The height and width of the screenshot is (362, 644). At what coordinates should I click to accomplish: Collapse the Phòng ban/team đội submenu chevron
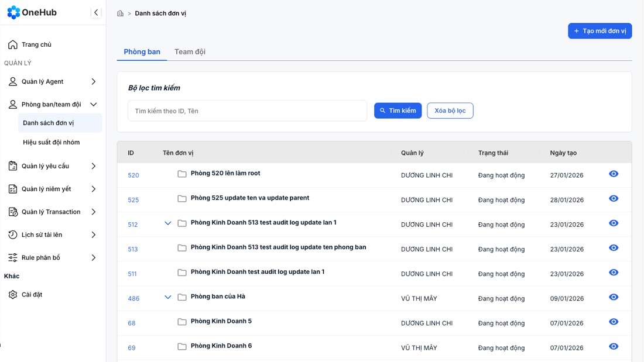tap(94, 104)
